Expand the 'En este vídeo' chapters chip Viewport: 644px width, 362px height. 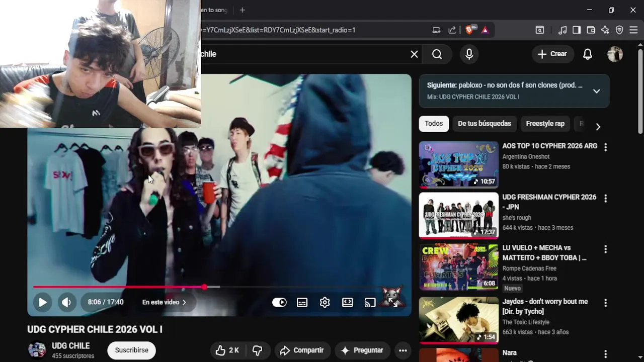pyautogui.click(x=165, y=302)
